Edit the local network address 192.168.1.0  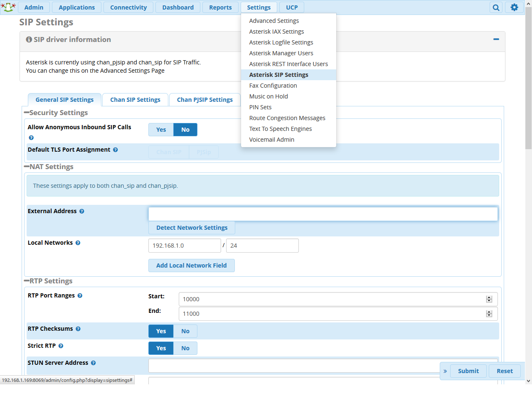tap(185, 246)
